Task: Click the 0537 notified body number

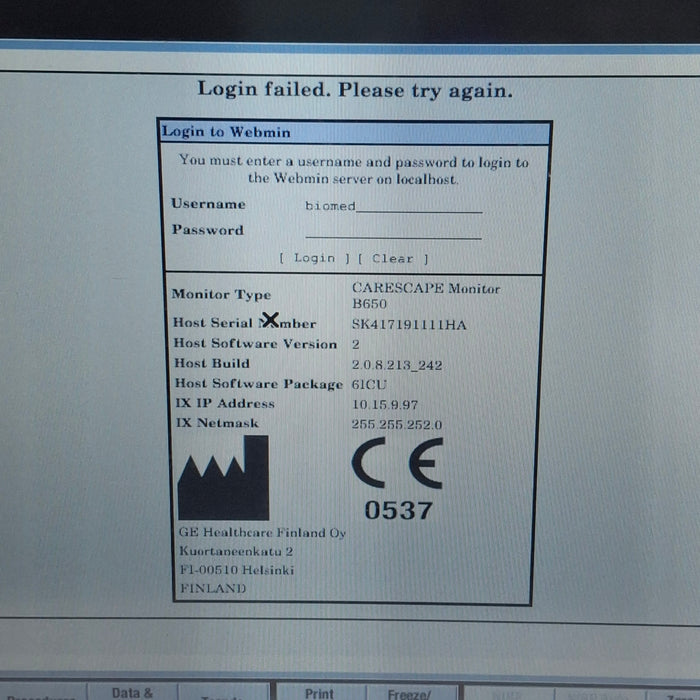Action: tap(398, 510)
